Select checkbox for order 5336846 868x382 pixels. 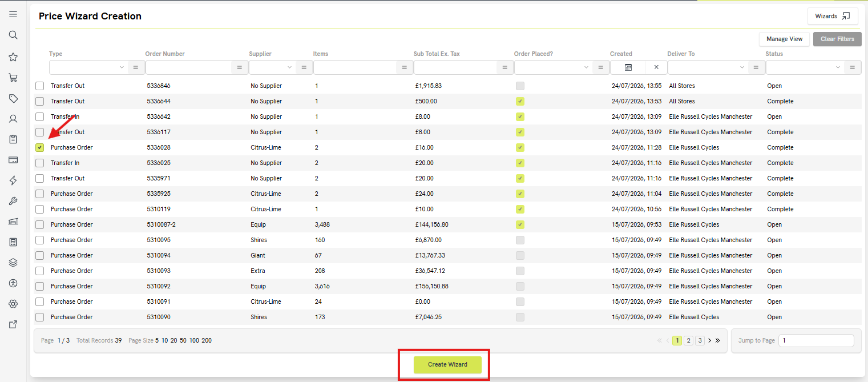39,86
